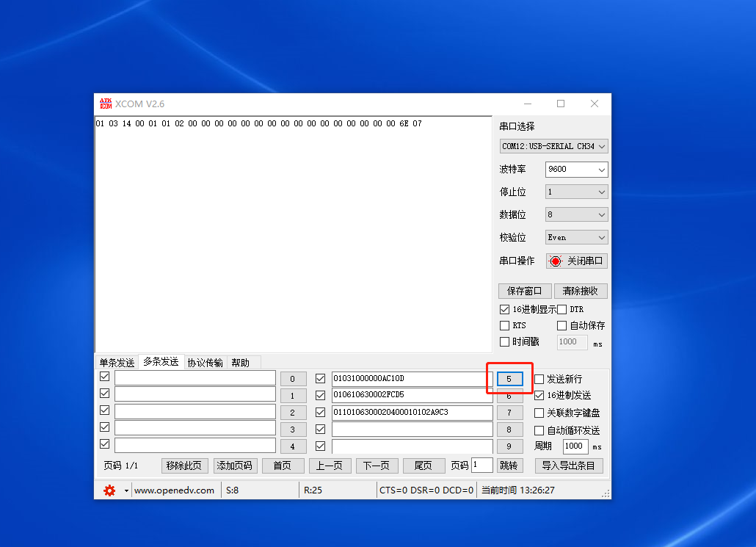Send entry using button 7
The image size is (756, 547).
point(509,413)
